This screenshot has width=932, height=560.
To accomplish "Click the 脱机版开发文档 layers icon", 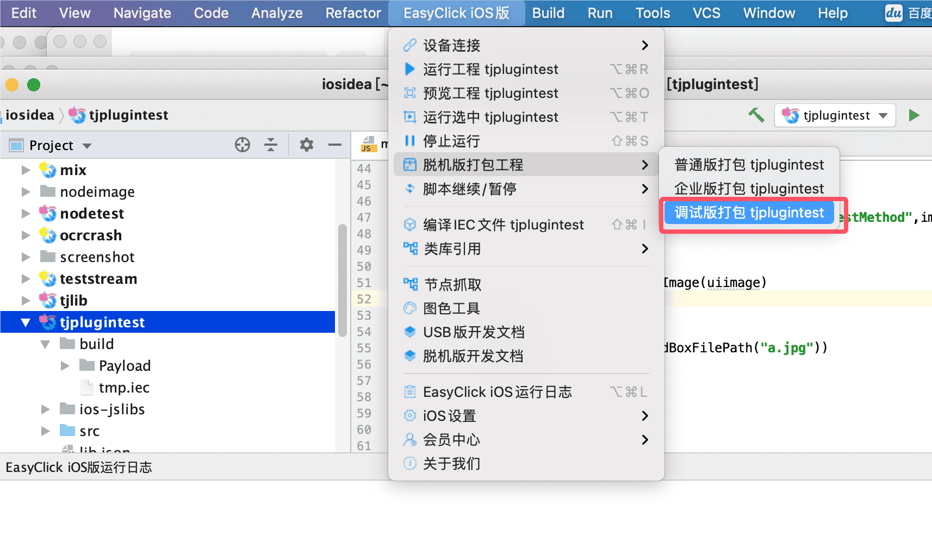I will click(x=410, y=356).
